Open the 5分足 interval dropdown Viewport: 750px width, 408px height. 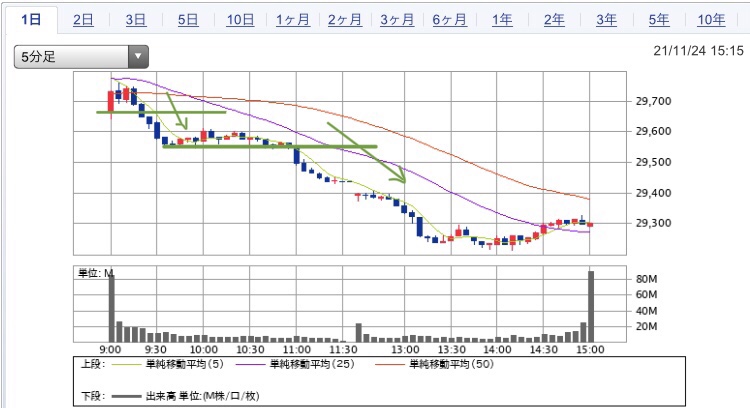81,57
